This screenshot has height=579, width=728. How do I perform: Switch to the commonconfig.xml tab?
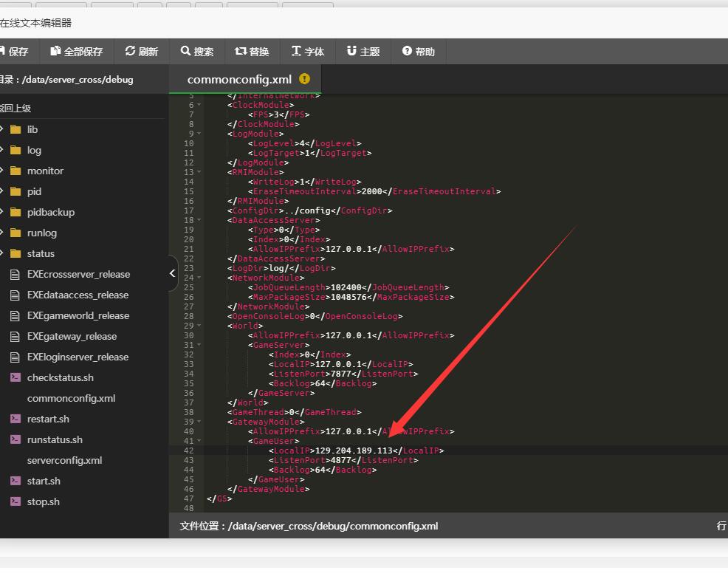tap(239, 80)
